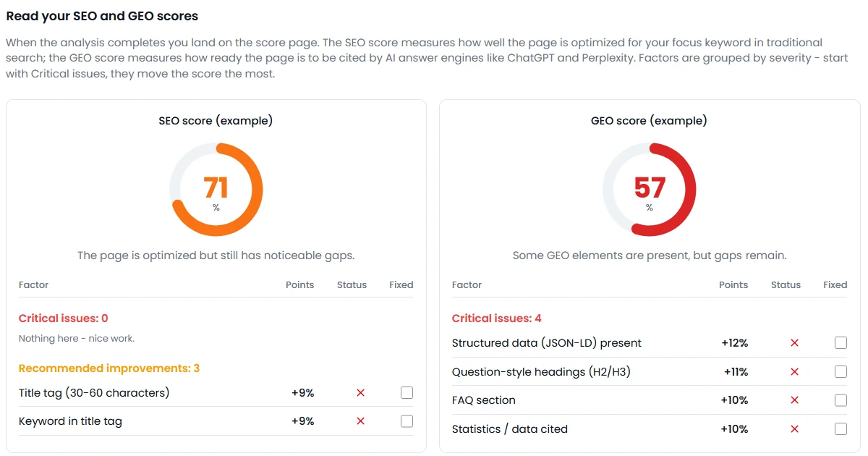Select the SEO Critical issues: 0 heading
This screenshot has height=456, width=868.
click(64, 318)
